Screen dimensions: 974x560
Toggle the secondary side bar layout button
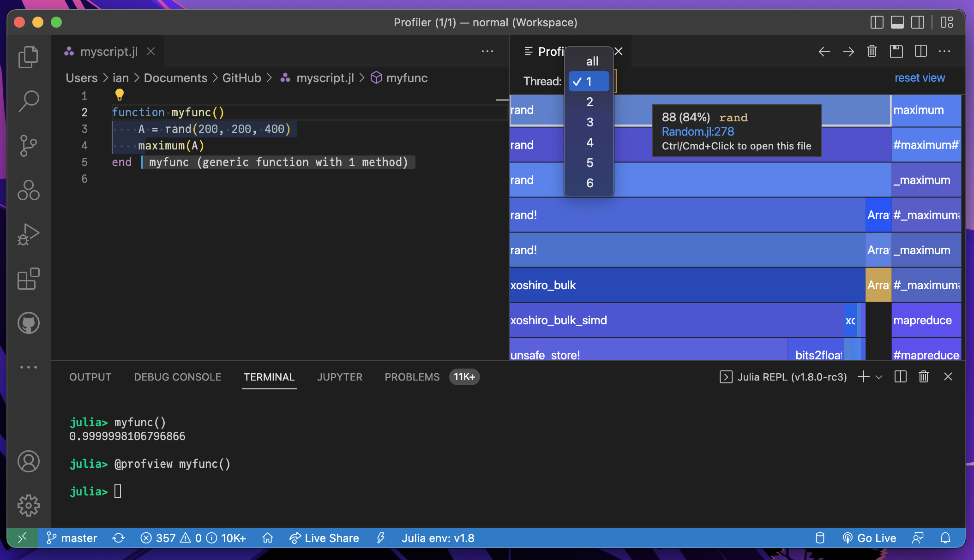(917, 22)
